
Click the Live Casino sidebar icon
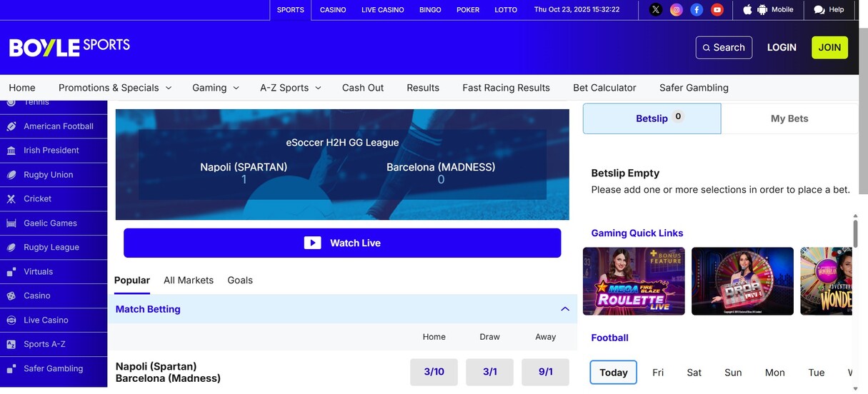(x=11, y=320)
